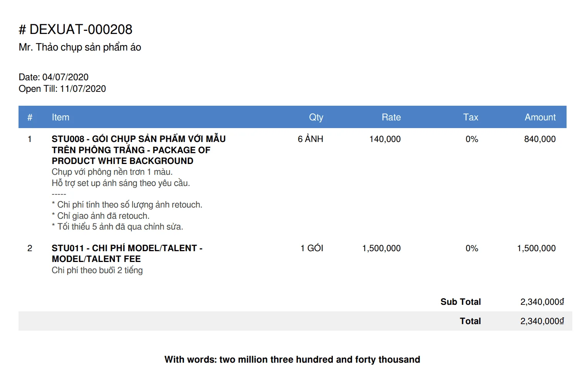Screen dimensions: 587x392
Task: Click the # column header
Action: (x=30, y=117)
